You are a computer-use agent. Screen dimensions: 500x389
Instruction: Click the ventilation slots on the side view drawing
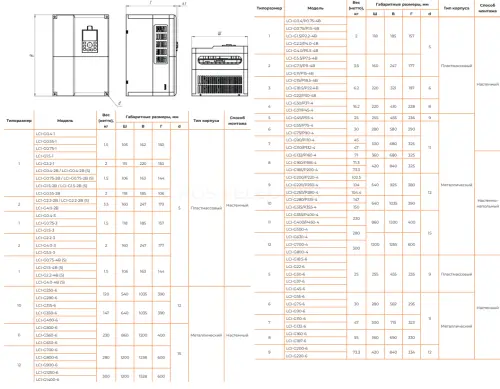pyautogui.click(x=161, y=44)
